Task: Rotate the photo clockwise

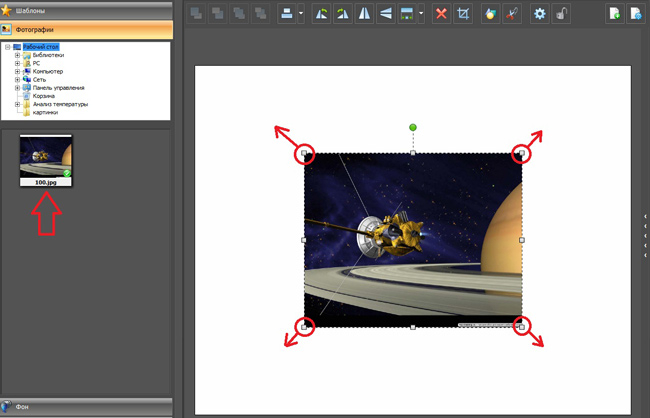Action: click(343, 14)
